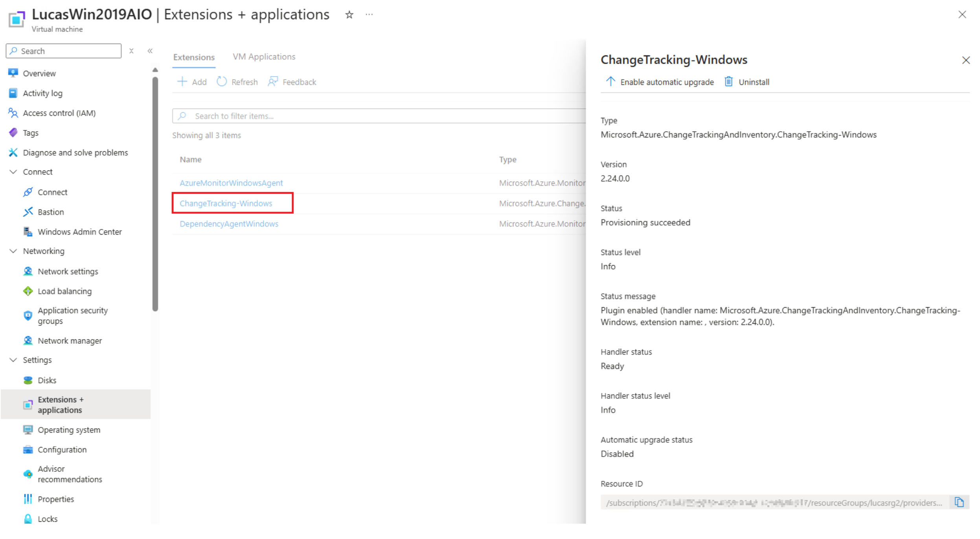980x539 pixels.
Task: Clear the sidebar search with X icon
Action: [131, 51]
